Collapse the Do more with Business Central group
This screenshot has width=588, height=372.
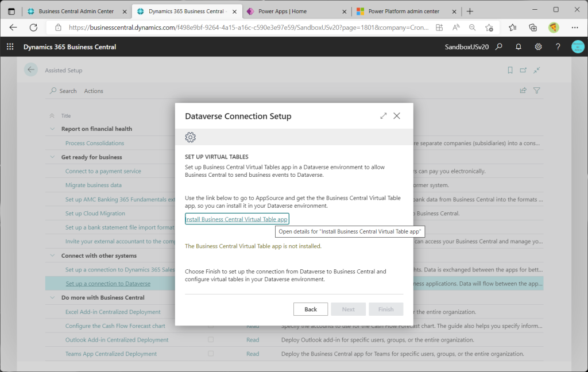[52, 297]
